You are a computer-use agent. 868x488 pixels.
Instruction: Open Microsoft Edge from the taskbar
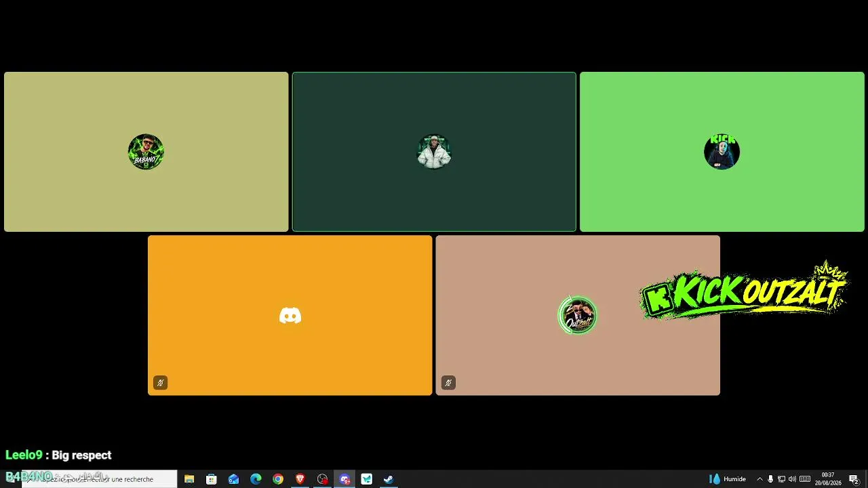pyautogui.click(x=256, y=479)
